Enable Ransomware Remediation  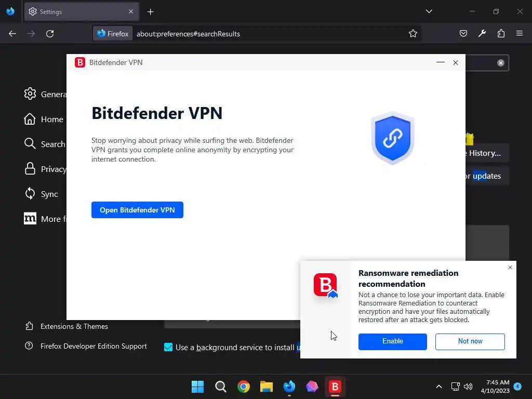[393, 341]
